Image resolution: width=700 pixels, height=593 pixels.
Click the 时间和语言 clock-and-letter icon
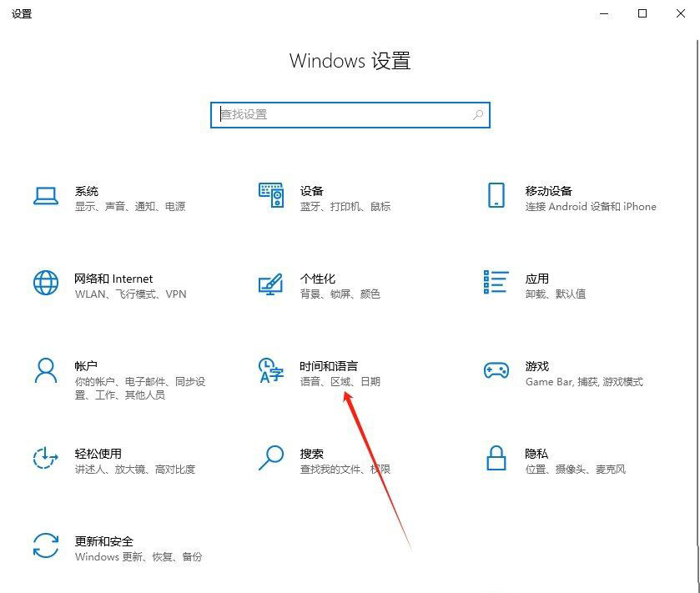(x=271, y=370)
